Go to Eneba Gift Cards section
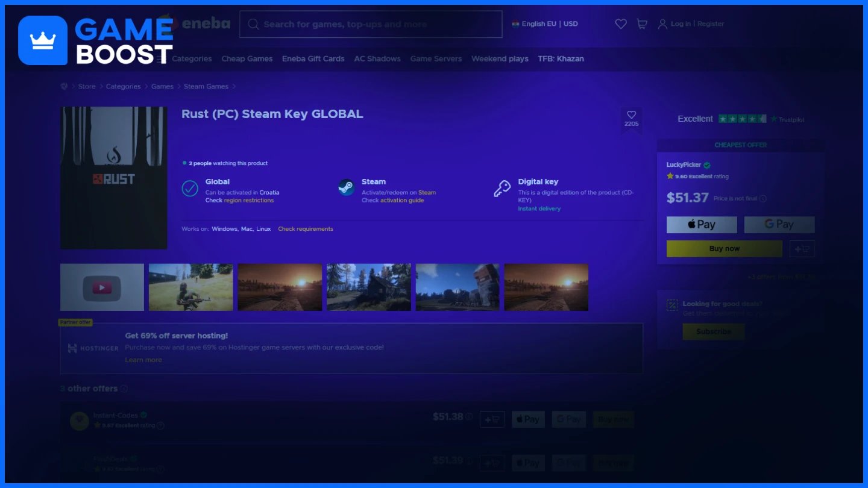 [313, 59]
